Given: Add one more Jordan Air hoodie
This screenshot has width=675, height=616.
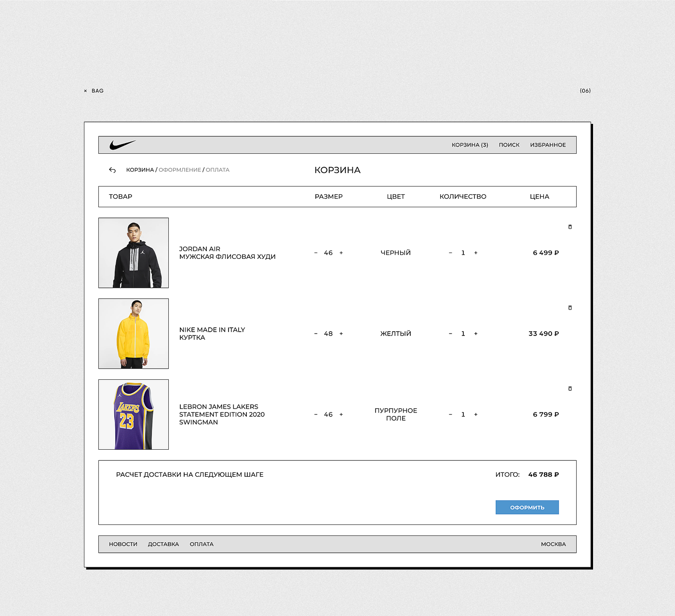Looking at the screenshot, I should [x=476, y=253].
